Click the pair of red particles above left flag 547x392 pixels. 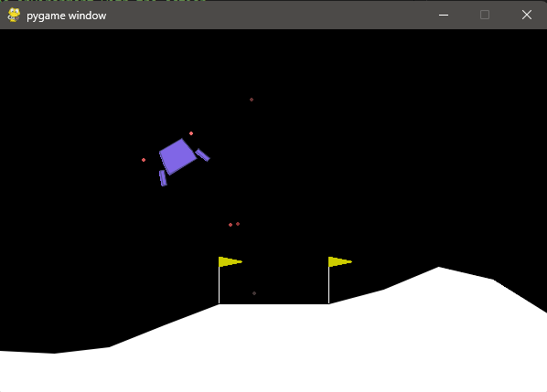(234, 225)
